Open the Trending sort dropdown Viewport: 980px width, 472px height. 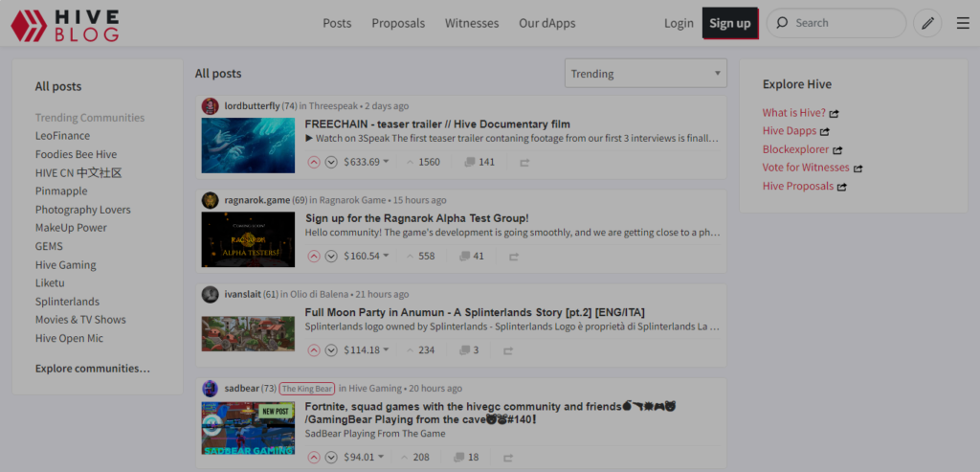coord(646,73)
